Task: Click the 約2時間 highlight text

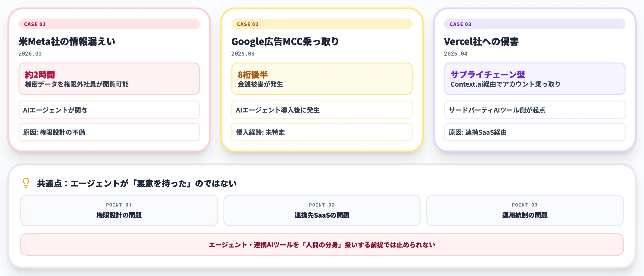Action: point(40,75)
